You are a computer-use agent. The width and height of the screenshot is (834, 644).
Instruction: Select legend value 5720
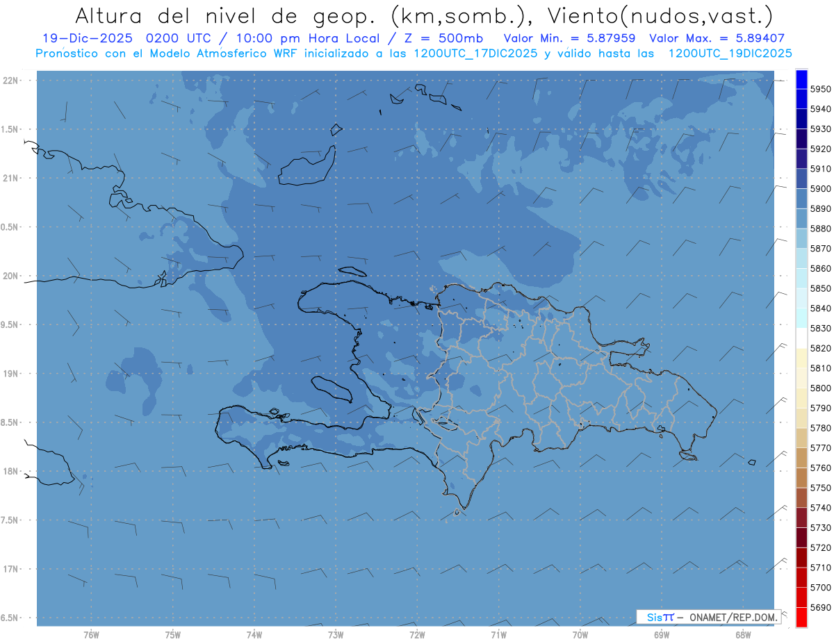click(821, 547)
